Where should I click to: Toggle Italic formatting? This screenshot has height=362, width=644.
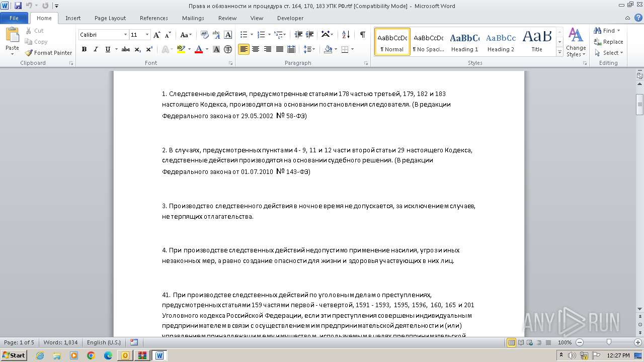96,49
